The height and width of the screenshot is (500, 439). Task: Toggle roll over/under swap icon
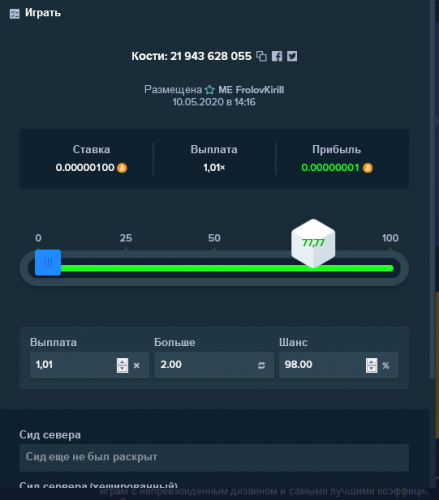pos(261,366)
